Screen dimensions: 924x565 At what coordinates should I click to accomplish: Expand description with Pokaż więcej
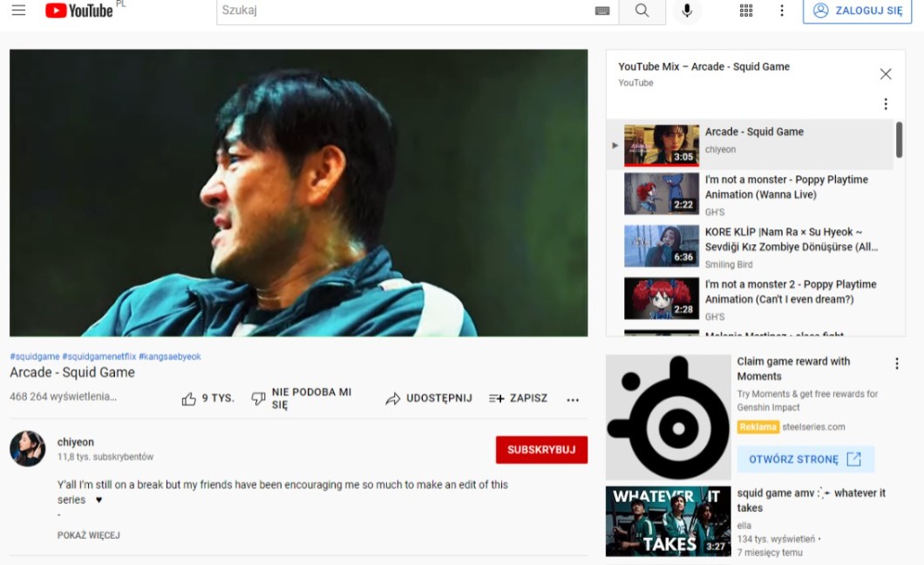88,535
